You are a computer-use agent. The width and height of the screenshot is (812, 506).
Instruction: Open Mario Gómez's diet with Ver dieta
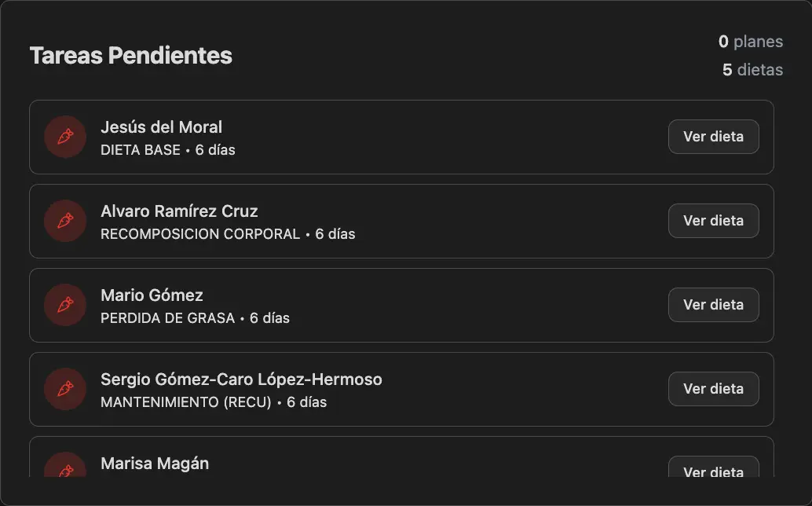coord(713,305)
